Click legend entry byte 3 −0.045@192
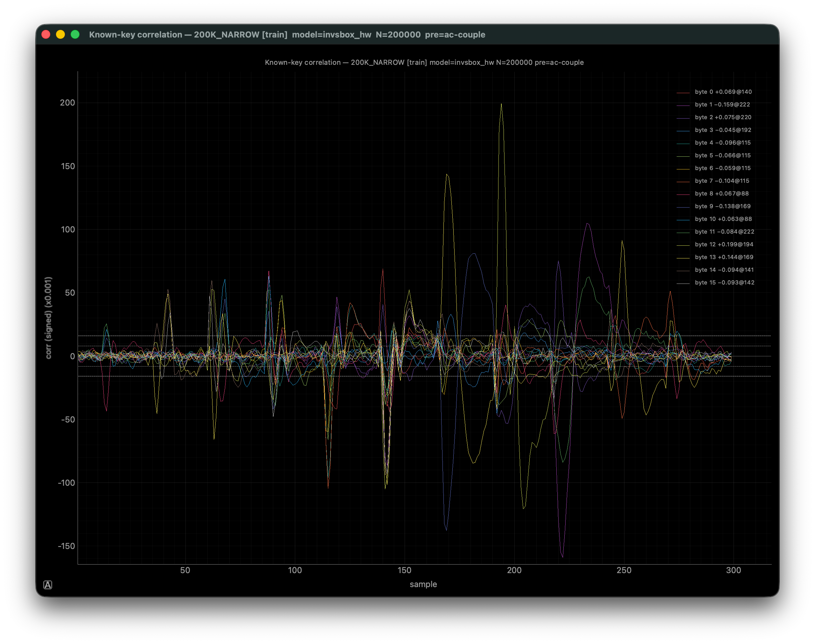This screenshot has height=644, width=815. 714,130
